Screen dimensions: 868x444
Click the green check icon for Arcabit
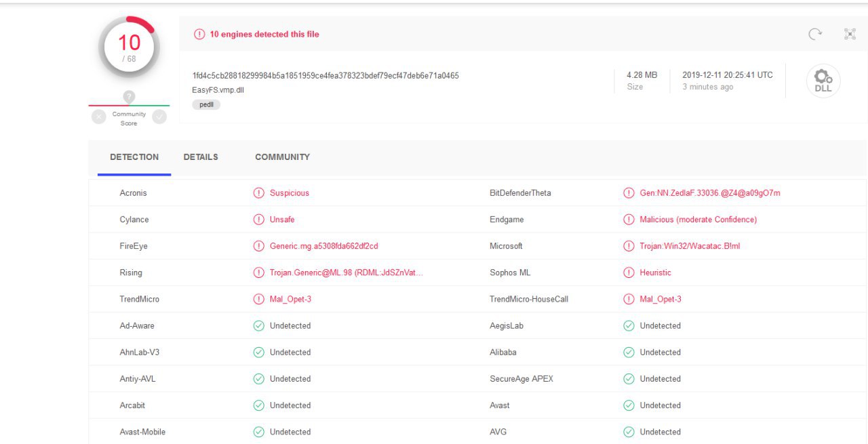(x=258, y=405)
